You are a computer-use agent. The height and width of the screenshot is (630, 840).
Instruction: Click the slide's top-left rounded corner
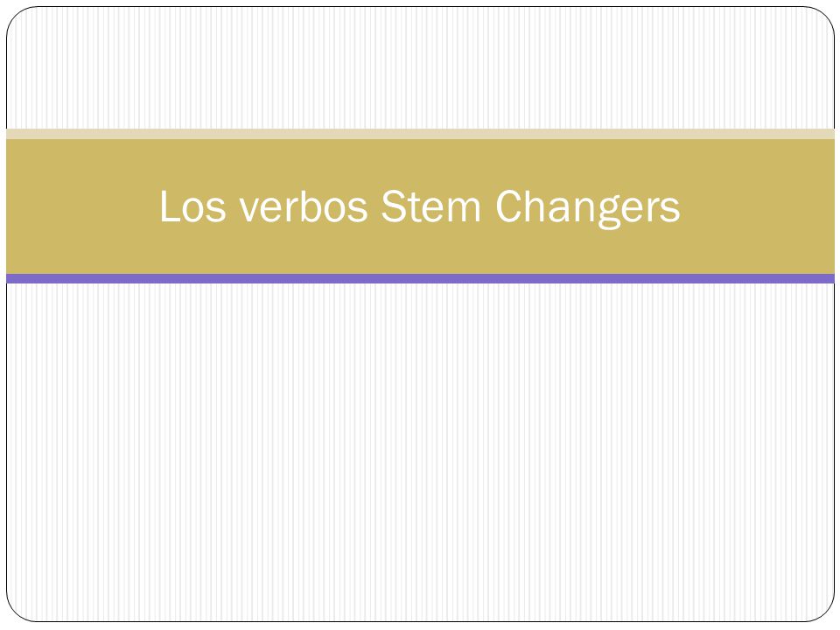[17, 17]
